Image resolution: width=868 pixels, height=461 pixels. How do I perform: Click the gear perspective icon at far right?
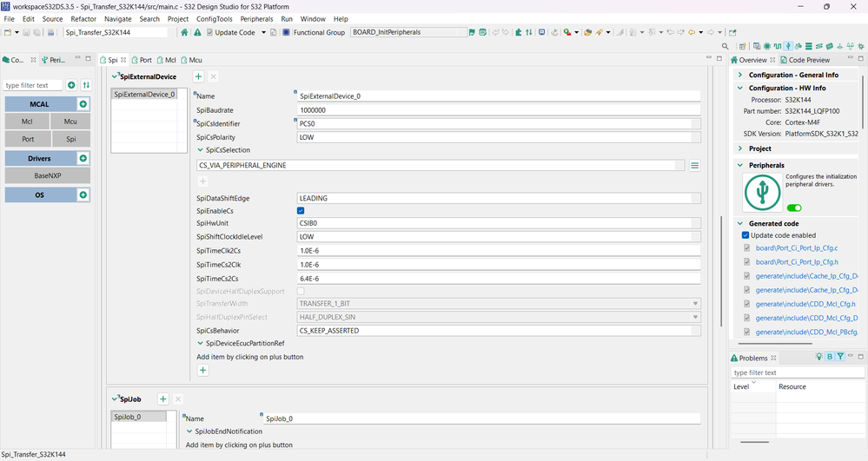[x=861, y=47]
